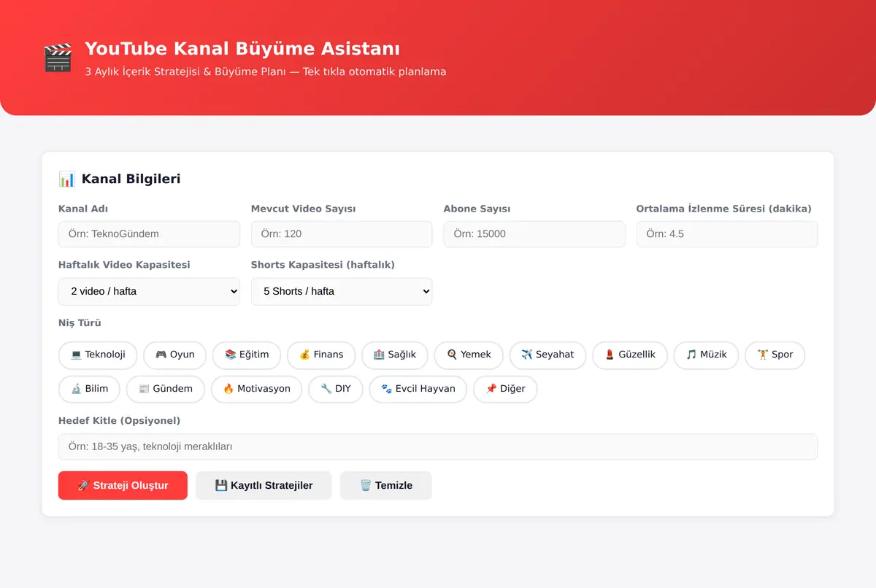Select the Bilim niche chip
876x588 pixels.
pyautogui.click(x=89, y=389)
